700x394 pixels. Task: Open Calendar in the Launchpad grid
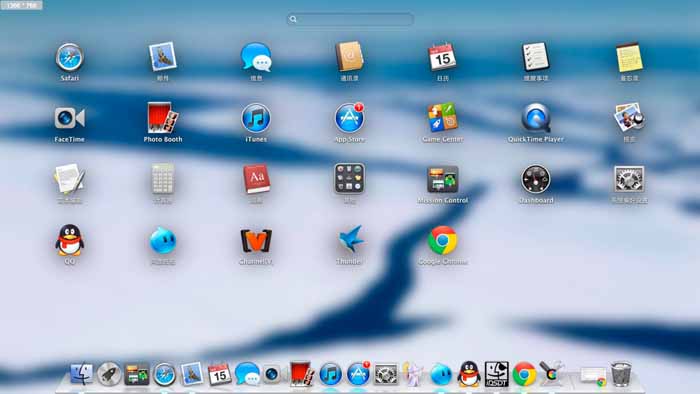point(442,57)
